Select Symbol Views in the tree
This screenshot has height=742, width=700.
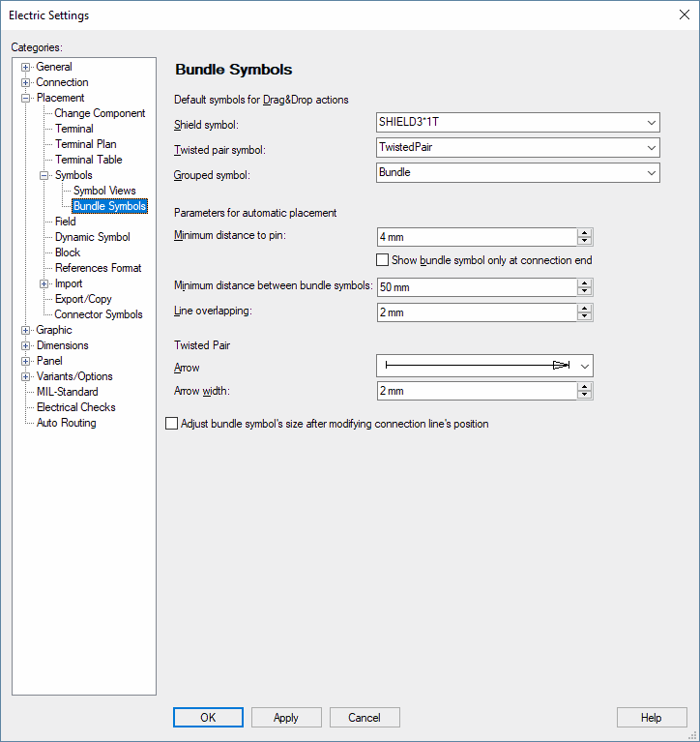click(x=104, y=191)
